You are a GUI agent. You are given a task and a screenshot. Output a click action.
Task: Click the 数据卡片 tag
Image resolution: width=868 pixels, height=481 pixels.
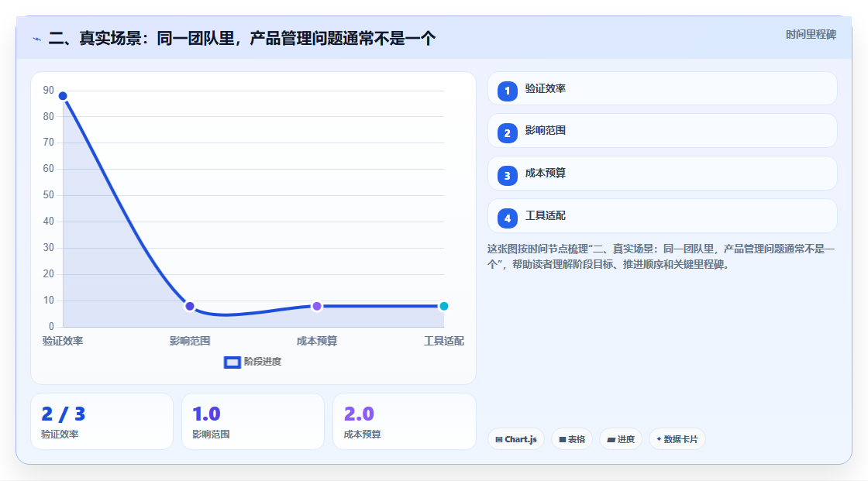(677, 439)
